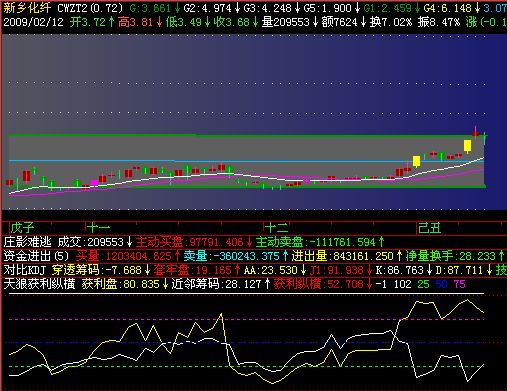Image resolution: width=507 pixels, height=391 pixels.
Task: Click the 换7.02% turnover readout
Action: (391, 22)
